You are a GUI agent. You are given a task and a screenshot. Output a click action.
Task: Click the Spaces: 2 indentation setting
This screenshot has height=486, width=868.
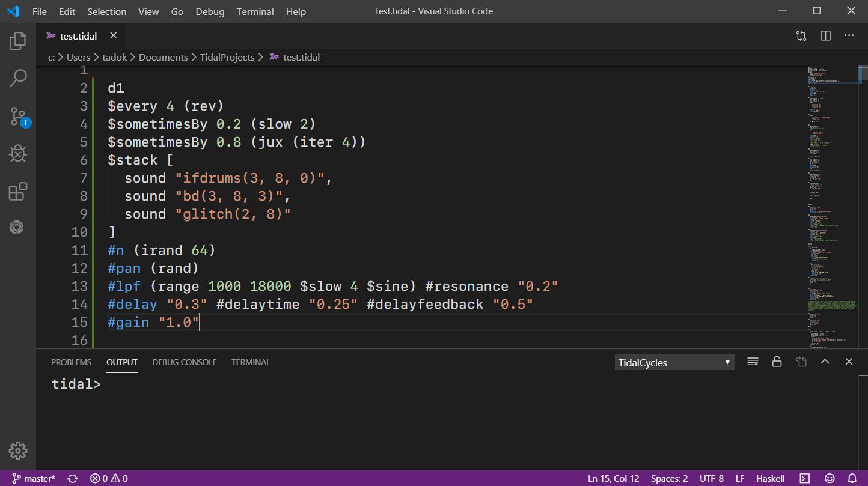[669, 479]
